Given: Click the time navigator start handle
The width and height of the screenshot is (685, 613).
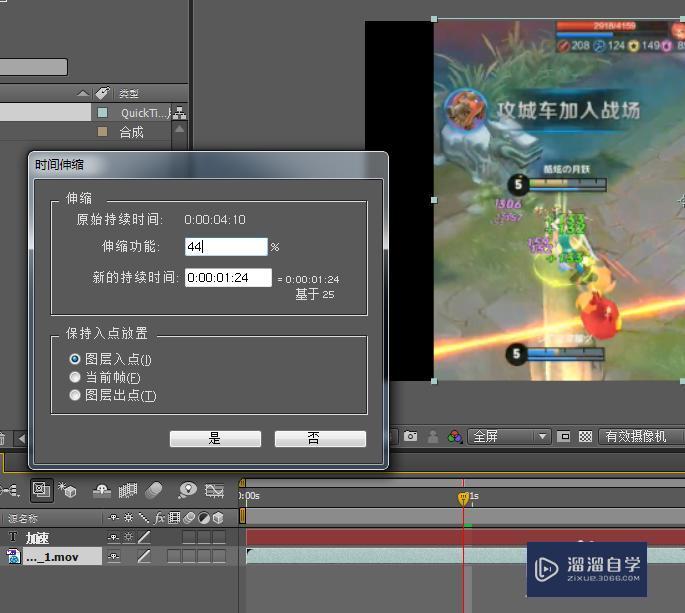Looking at the screenshot, I should point(242,482).
